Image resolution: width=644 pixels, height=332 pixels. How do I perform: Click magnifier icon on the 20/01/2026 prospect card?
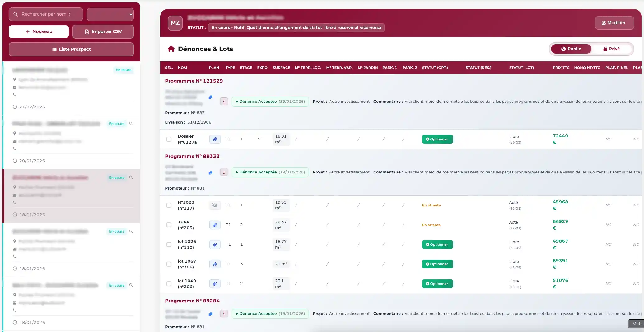pyautogui.click(x=131, y=124)
